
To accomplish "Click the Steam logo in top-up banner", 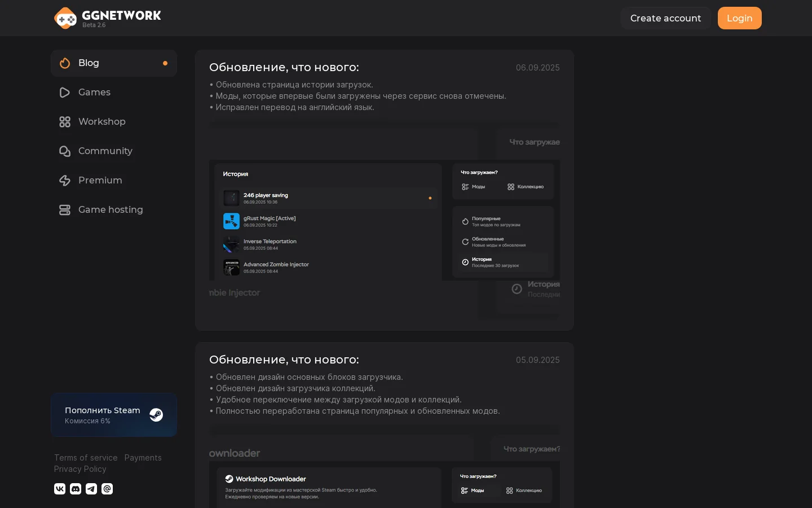I will [x=156, y=415].
